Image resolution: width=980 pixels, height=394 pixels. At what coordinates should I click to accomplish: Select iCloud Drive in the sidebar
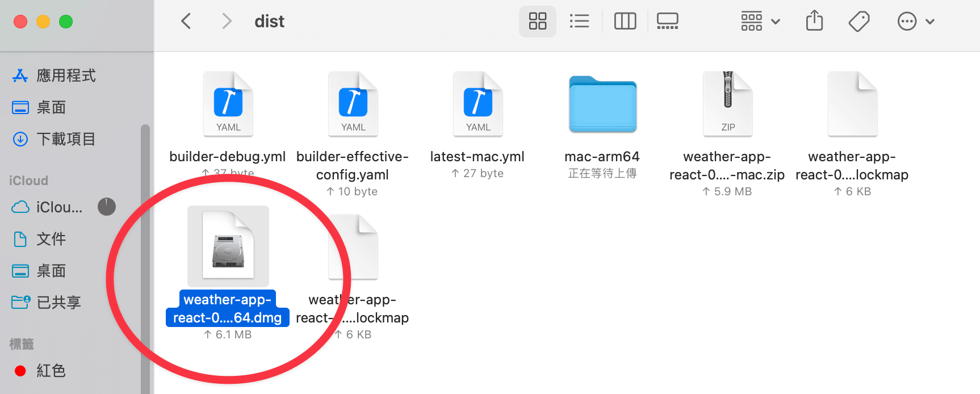click(58, 207)
